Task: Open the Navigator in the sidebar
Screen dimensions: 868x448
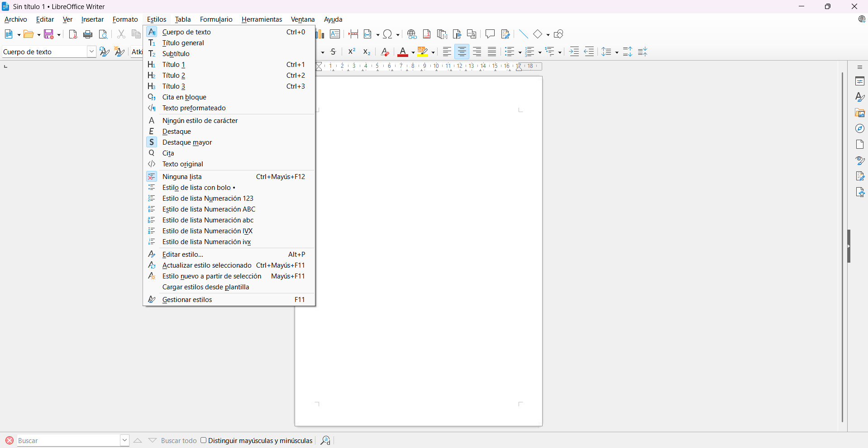Action: tap(860, 129)
